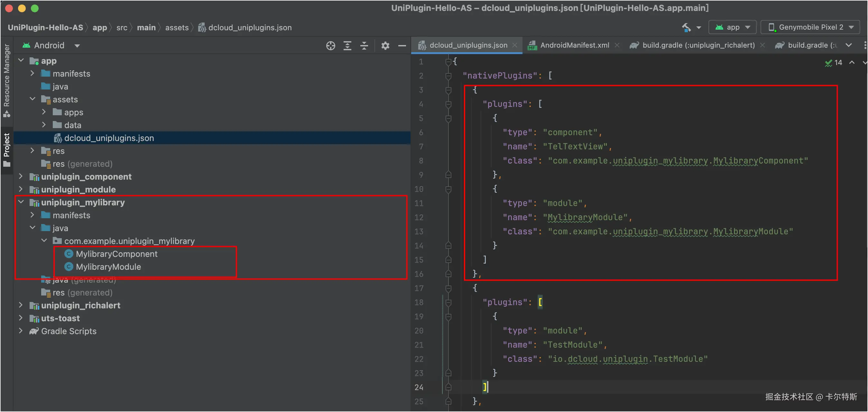This screenshot has width=868, height=412.
Task: Click the hammer Build project icon
Action: [x=686, y=27]
